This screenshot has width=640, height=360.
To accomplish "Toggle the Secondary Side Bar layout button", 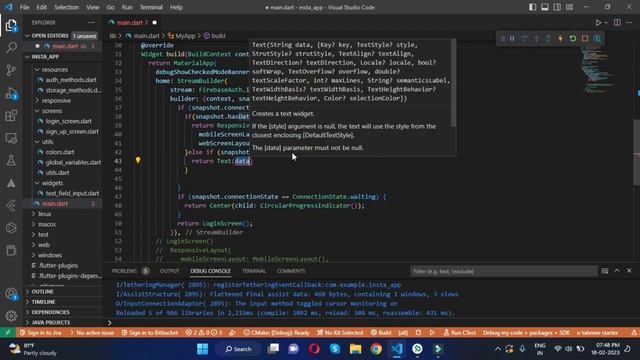I will pyautogui.click(x=557, y=7).
